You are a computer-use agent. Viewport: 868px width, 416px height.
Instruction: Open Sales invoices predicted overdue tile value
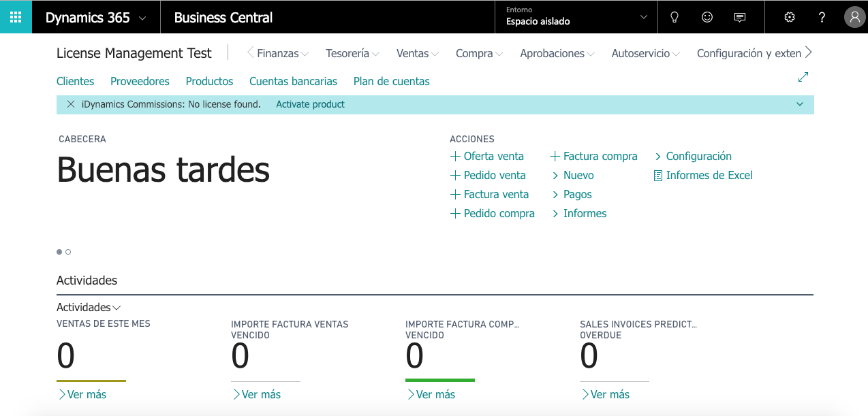click(x=589, y=356)
